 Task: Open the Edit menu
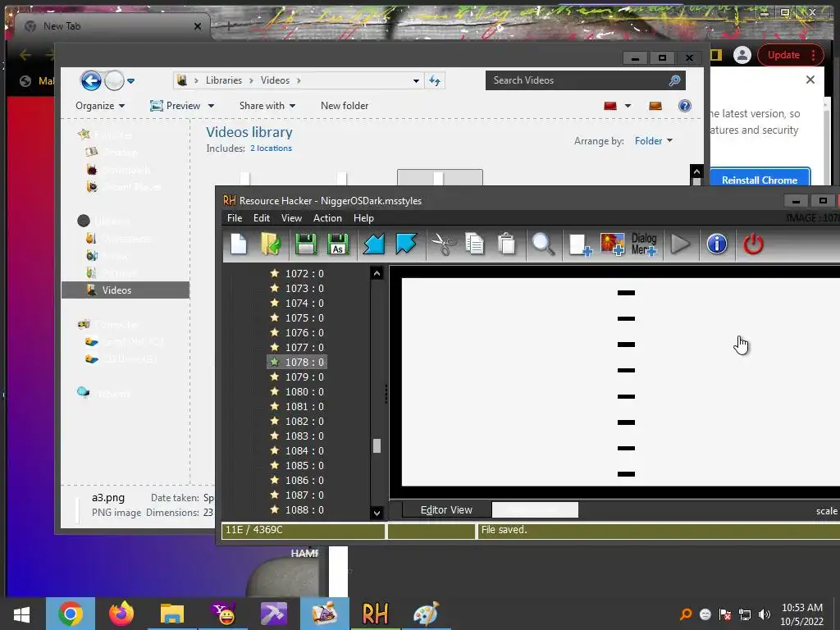[x=262, y=218]
